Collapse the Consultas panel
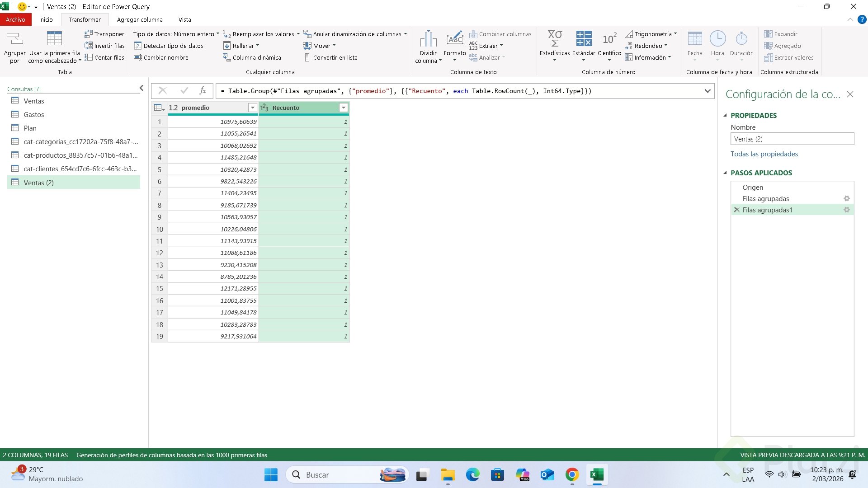Viewport: 868px width, 488px height. coord(141,88)
